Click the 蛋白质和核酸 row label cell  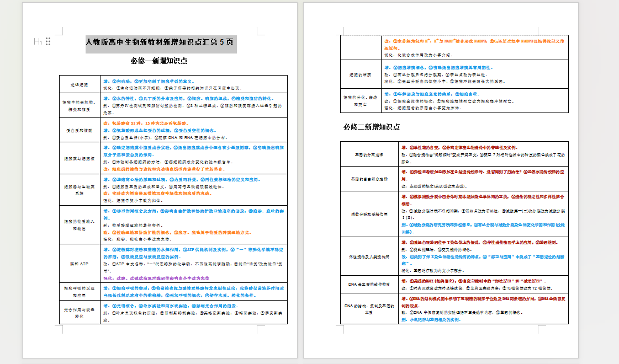(x=80, y=130)
